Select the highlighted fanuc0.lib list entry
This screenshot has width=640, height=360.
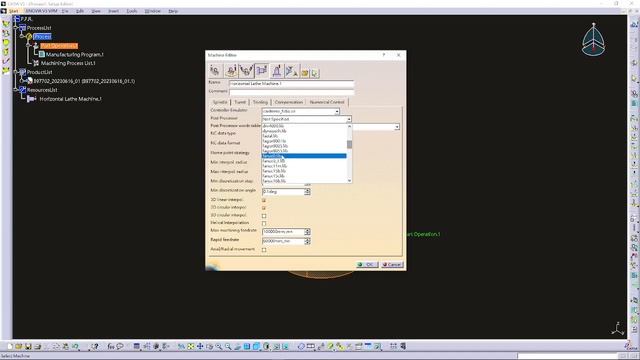pyautogui.click(x=304, y=156)
